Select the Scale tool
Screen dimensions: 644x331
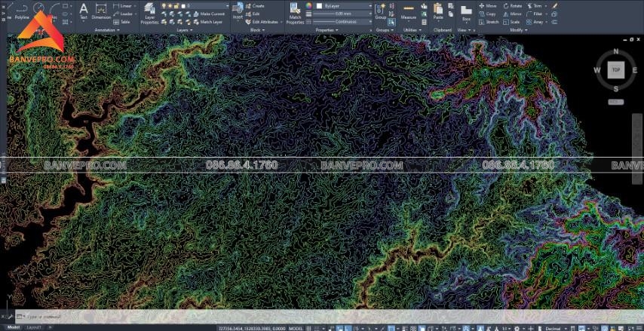[511, 22]
